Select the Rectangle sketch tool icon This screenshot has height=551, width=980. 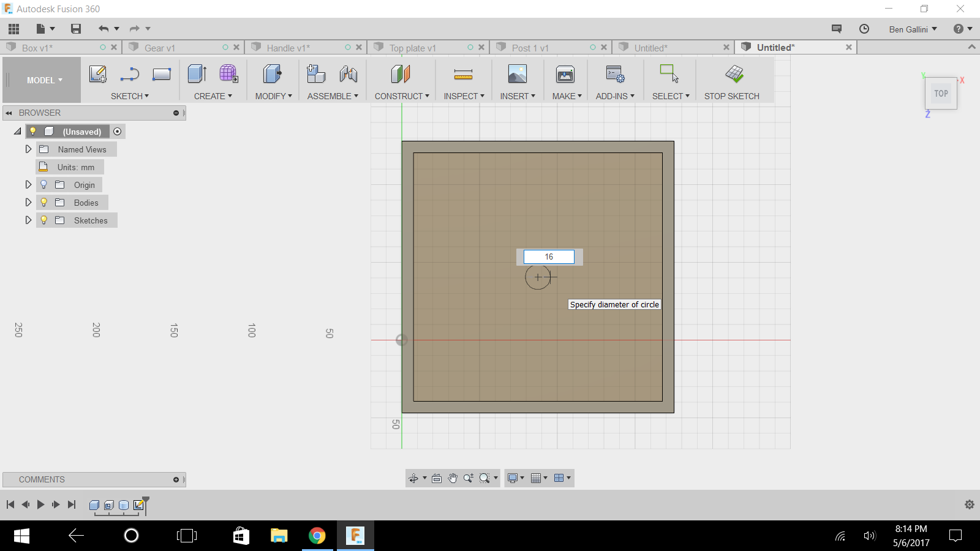[162, 75]
